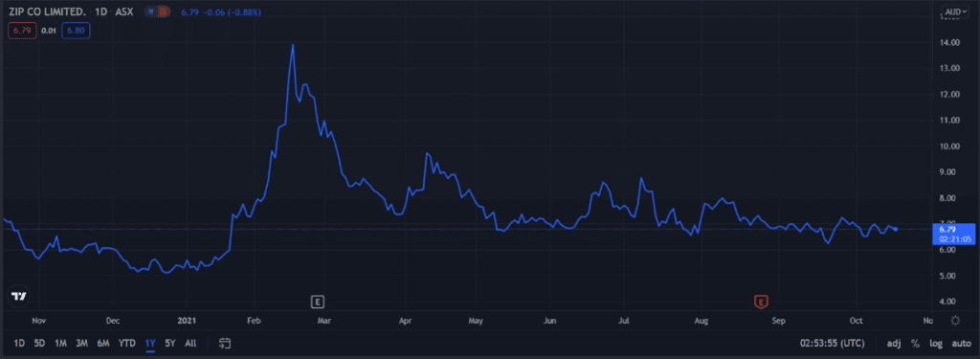Open the Go to date calendar icon
Image resolution: width=980 pixels, height=359 pixels.
click(x=225, y=343)
